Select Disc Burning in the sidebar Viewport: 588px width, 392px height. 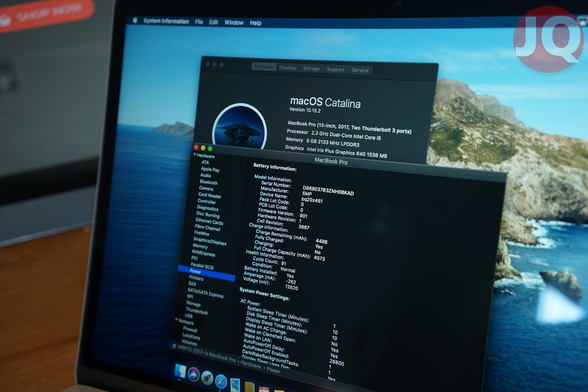(x=208, y=215)
